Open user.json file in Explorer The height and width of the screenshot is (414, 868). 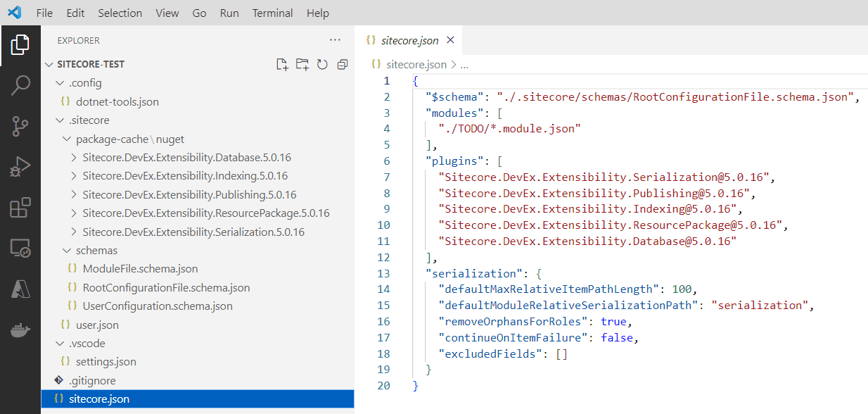click(x=97, y=325)
